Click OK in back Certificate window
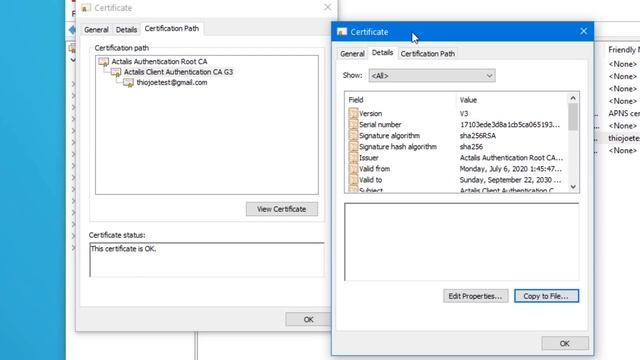The width and height of the screenshot is (640, 360). click(x=308, y=319)
